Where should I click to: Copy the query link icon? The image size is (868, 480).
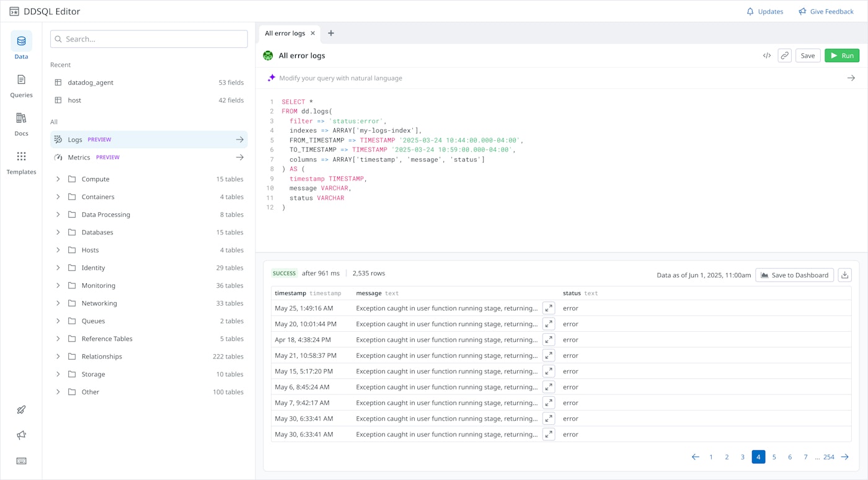(784, 56)
